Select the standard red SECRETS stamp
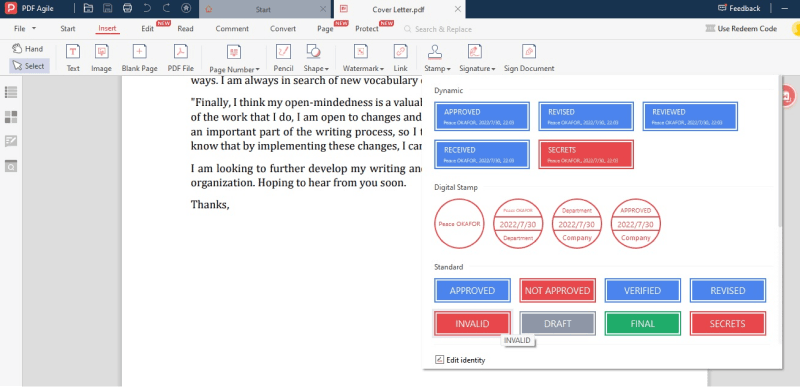Image resolution: width=800 pixels, height=387 pixels. click(728, 323)
